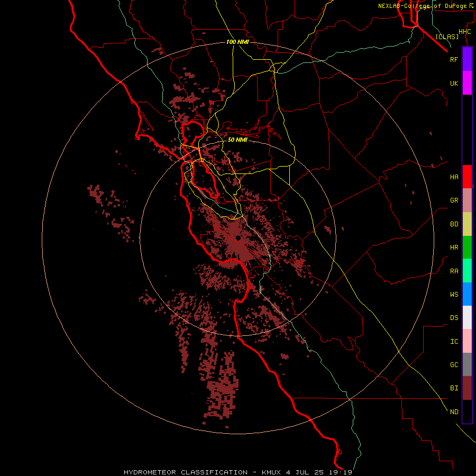The image size is (476, 476).
Task: Click the radar site center dot
Action: (237, 237)
